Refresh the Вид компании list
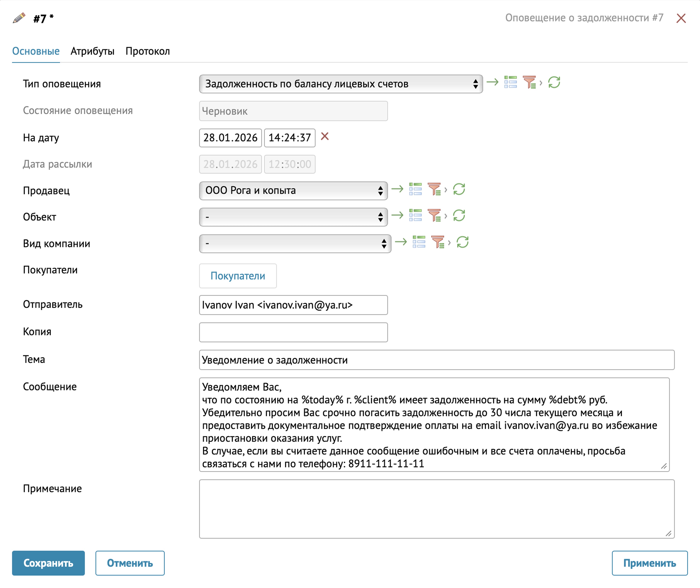 (x=463, y=242)
